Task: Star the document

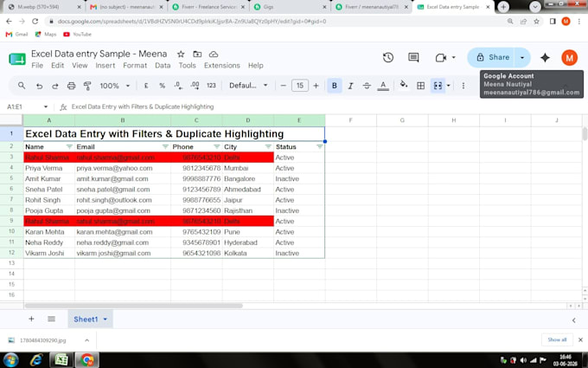Action: [x=181, y=54]
